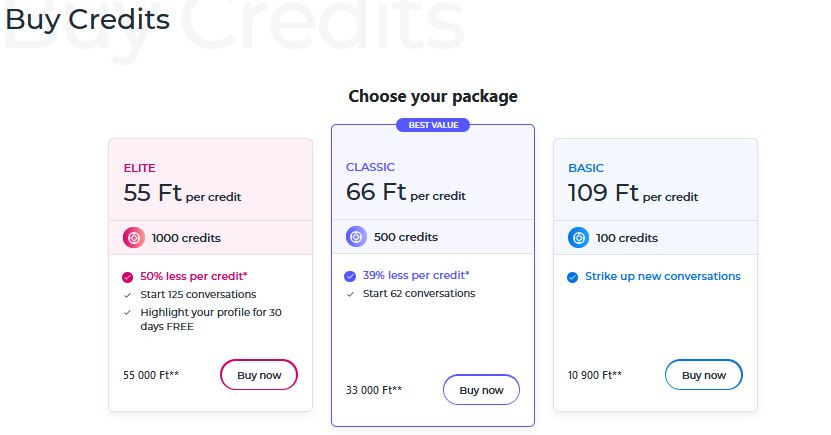
Task: Click the tick beside Highlight your profile
Action: [127, 313]
